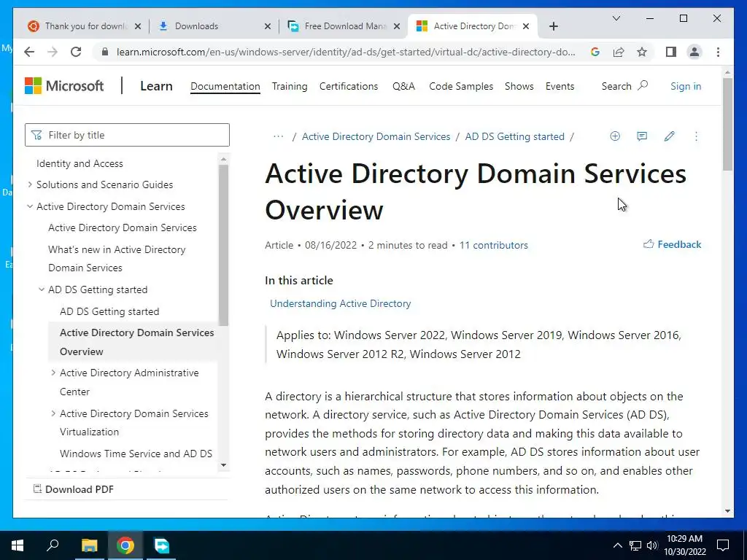The image size is (747, 560).
Task: Open Events in the top nav
Action: click(x=560, y=86)
